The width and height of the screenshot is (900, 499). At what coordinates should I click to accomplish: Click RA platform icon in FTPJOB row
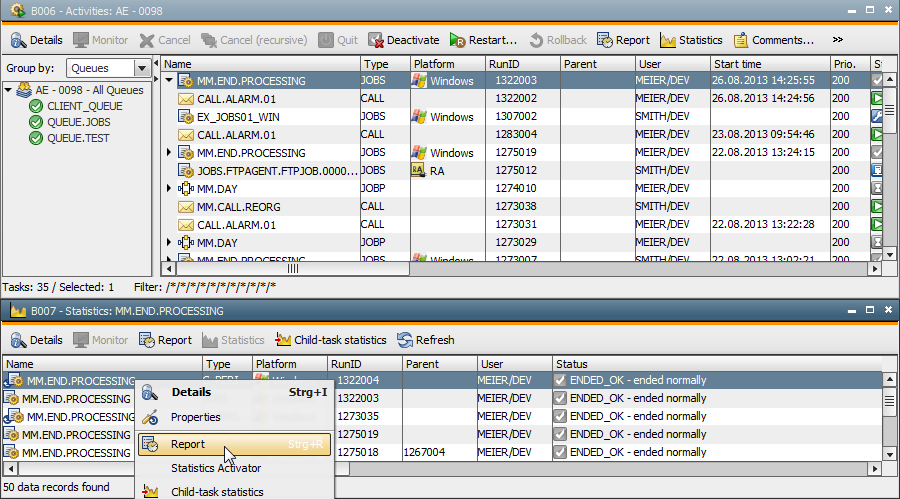pos(418,171)
